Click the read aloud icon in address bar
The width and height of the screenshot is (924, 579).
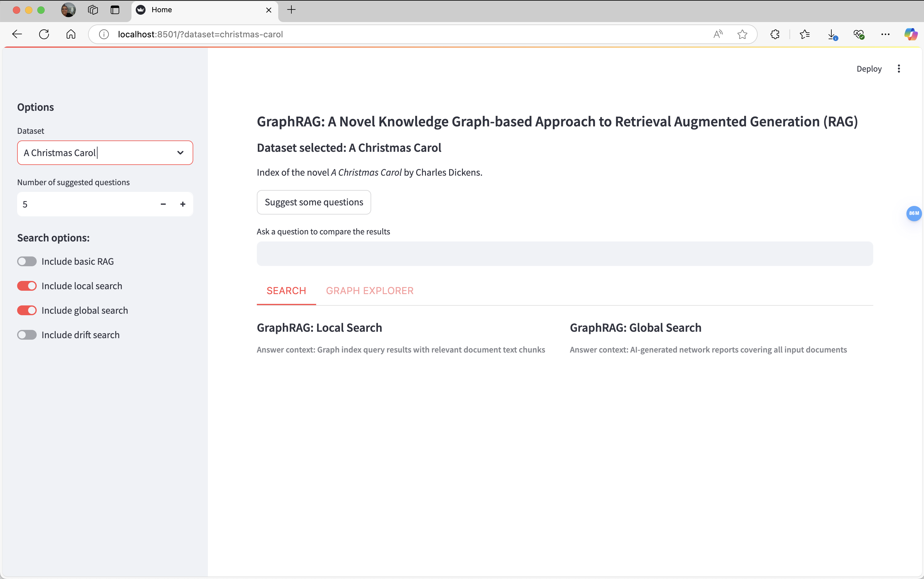click(x=718, y=35)
